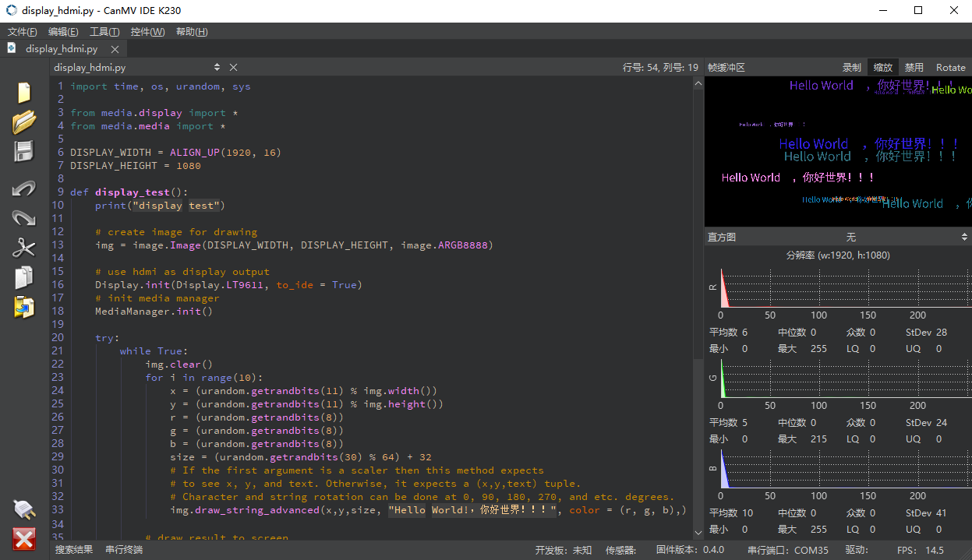Click the 串行端口: COM35 status entry

pyautogui.click(x=788, y=550)
